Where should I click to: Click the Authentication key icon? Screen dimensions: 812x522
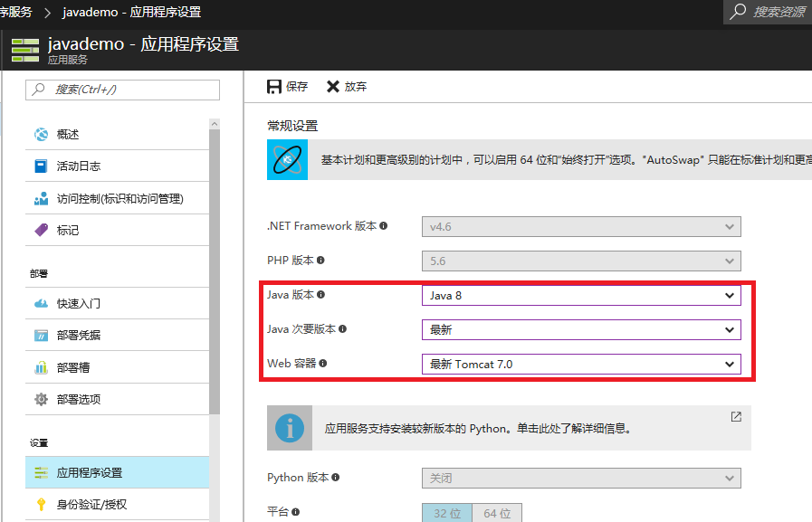click(41, 505)
